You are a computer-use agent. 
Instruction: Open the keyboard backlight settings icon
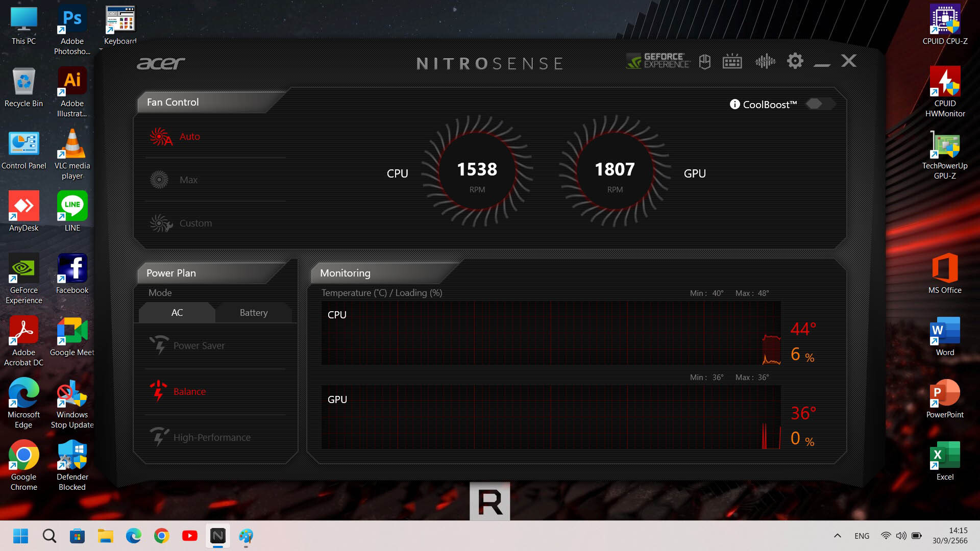click(732, 62)
